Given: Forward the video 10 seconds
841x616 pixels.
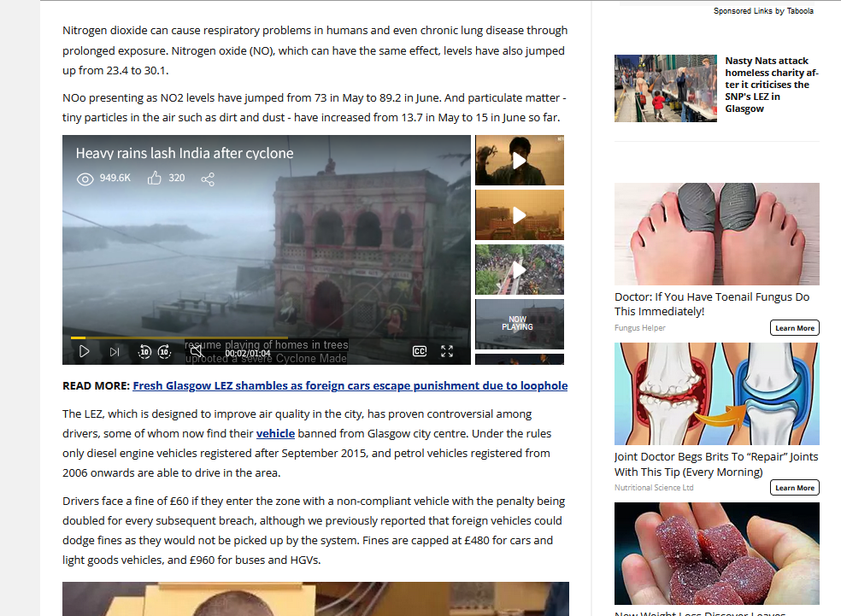Looking at the screenshot, I should [x=165, y=352].
